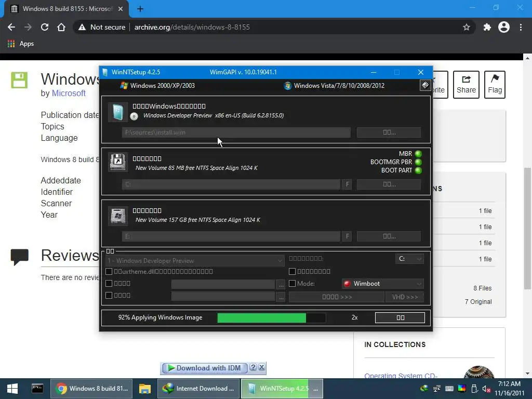Image resolution: width=532 pixels, height=399 pixels.
Task: Bookmark this page with the star icon
Action: [467, 27]
